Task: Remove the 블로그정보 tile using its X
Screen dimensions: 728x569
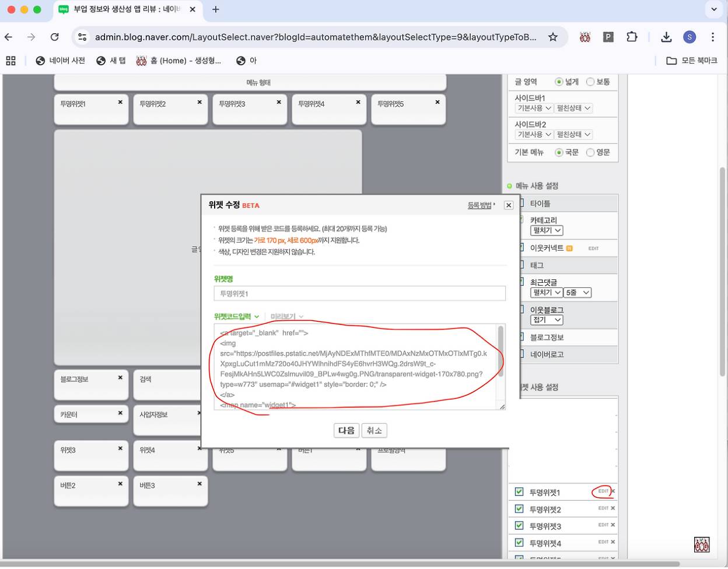Action: coord(120,378)
